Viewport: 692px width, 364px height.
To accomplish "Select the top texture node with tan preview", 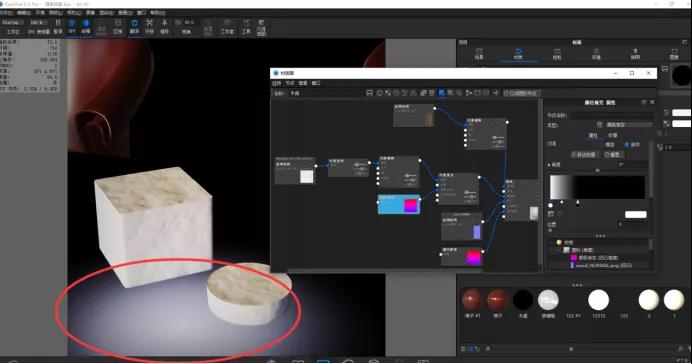I will 414,116.
